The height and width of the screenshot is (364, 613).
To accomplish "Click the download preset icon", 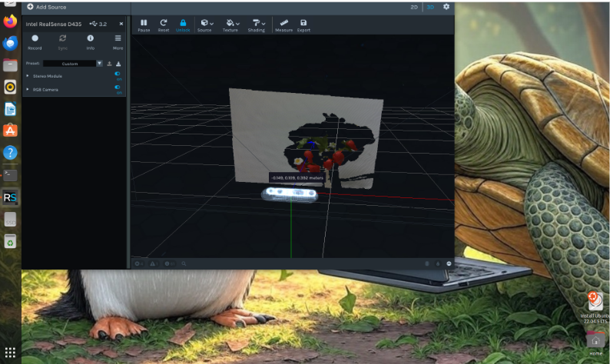I will pos(118,63).
